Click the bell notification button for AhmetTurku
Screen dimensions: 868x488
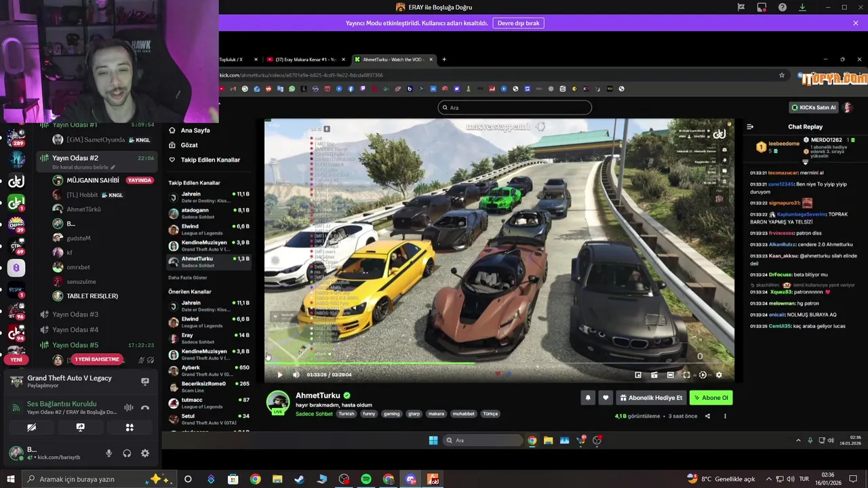coord(588,398)
